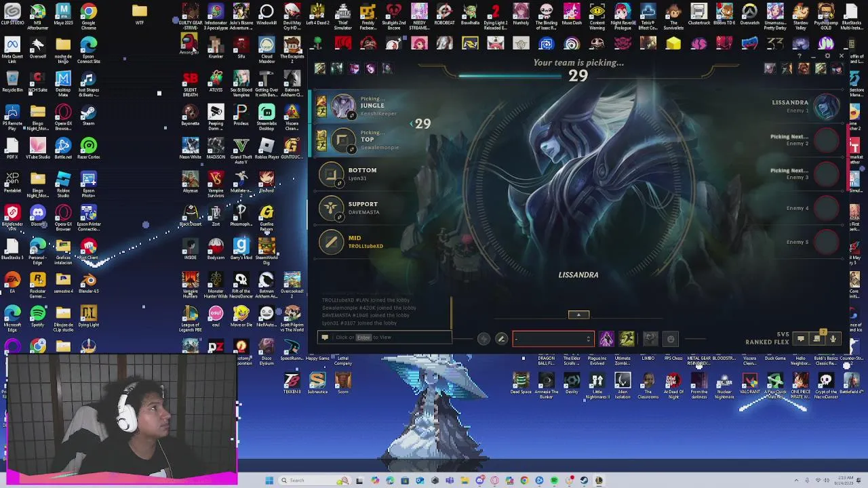Viewport: 868px width, 488px height.
Task: Open the skin selection dropdown in champ select
Action: pyautogui.click(x=553, y=339)
